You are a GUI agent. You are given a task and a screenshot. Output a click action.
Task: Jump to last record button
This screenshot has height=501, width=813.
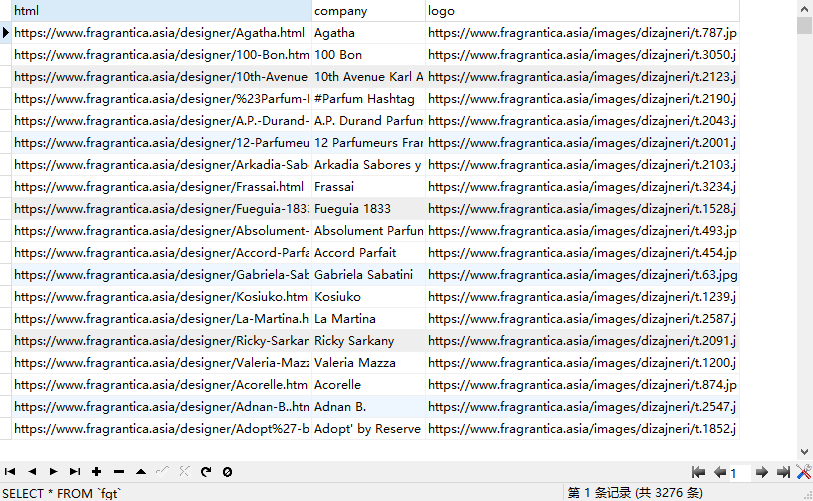75,471
